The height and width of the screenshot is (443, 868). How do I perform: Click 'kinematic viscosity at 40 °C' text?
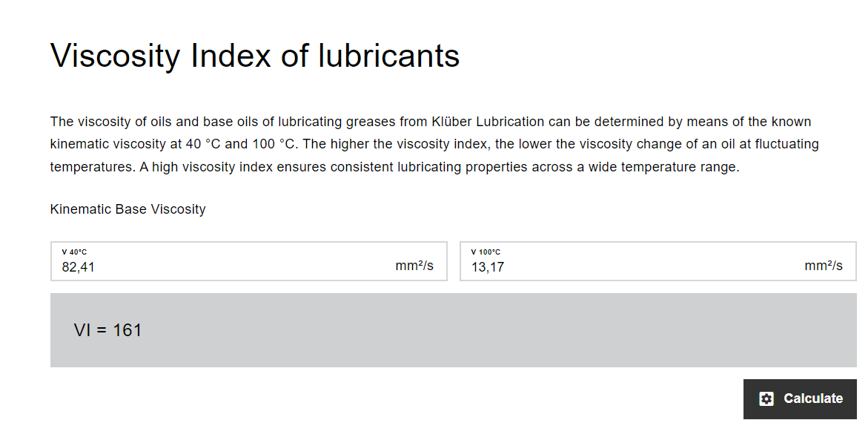pos(135,144)
